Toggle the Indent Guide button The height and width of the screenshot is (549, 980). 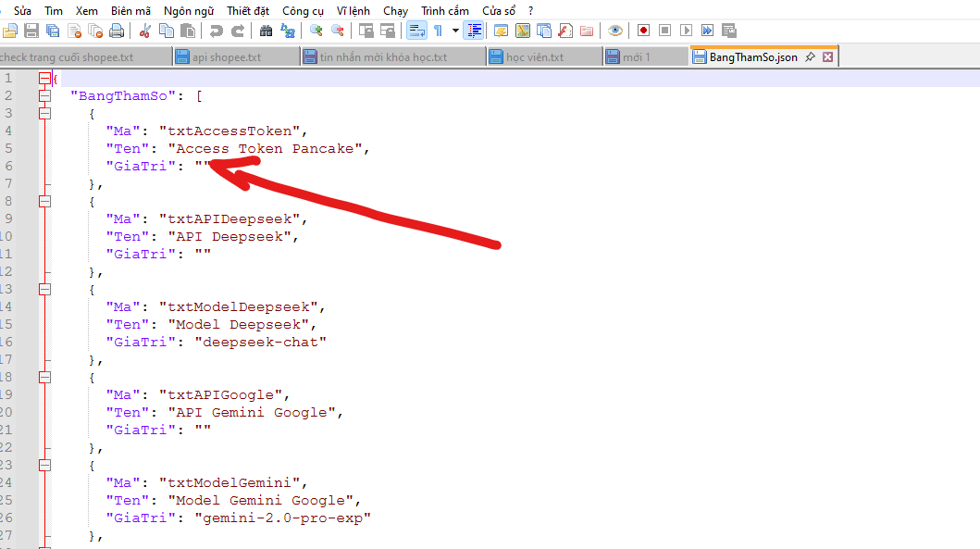(474, 31)
